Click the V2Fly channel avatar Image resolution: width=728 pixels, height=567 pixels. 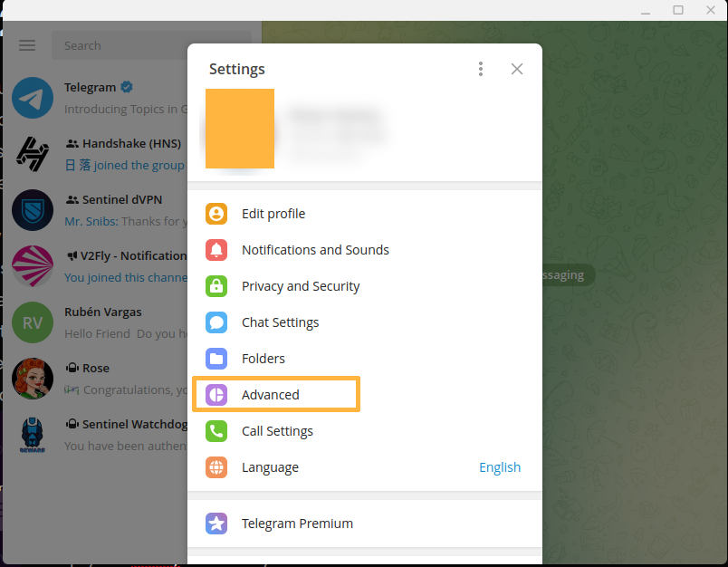pyautogui.click(x=33, y=266)
